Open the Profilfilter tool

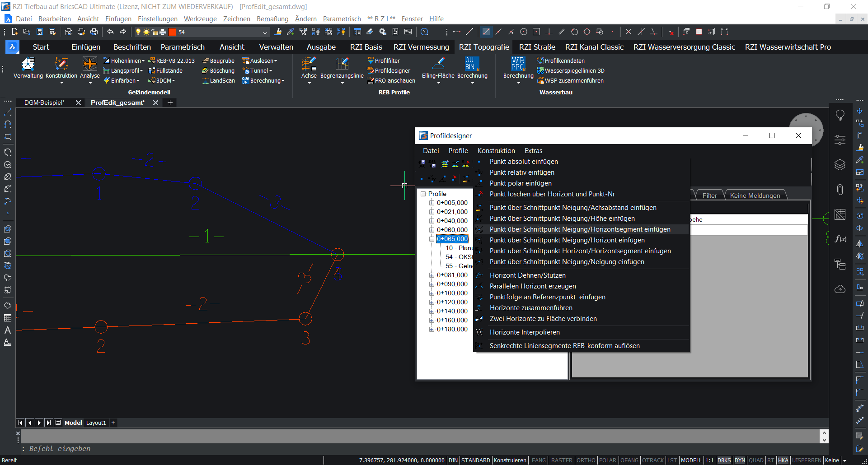(x=384, y=60)
